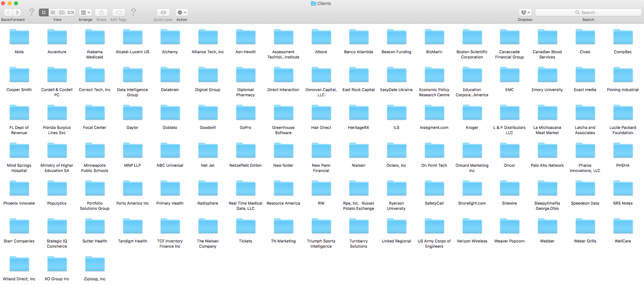644x285 pixels.
Task: Click the Digicel Group folder name
Action: (208, 90)
